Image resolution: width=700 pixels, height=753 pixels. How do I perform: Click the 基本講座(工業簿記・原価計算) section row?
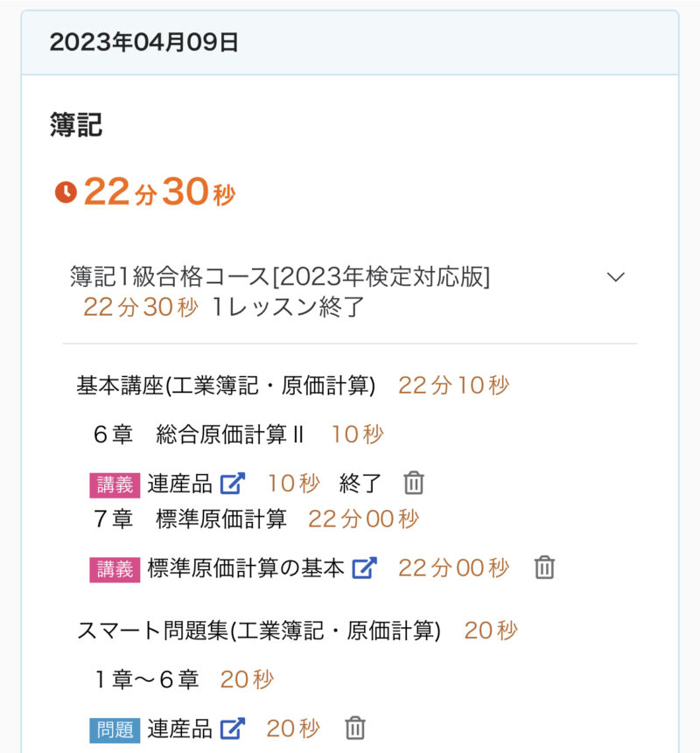pyautogui.click(x=226, y=386)
